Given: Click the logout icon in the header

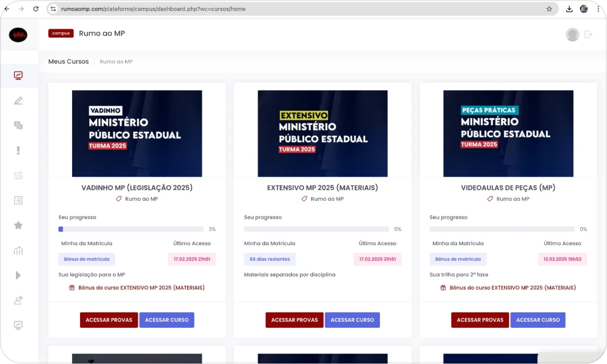Looking at the screenshot, I should pyautogui.click(x=588, y=34).
